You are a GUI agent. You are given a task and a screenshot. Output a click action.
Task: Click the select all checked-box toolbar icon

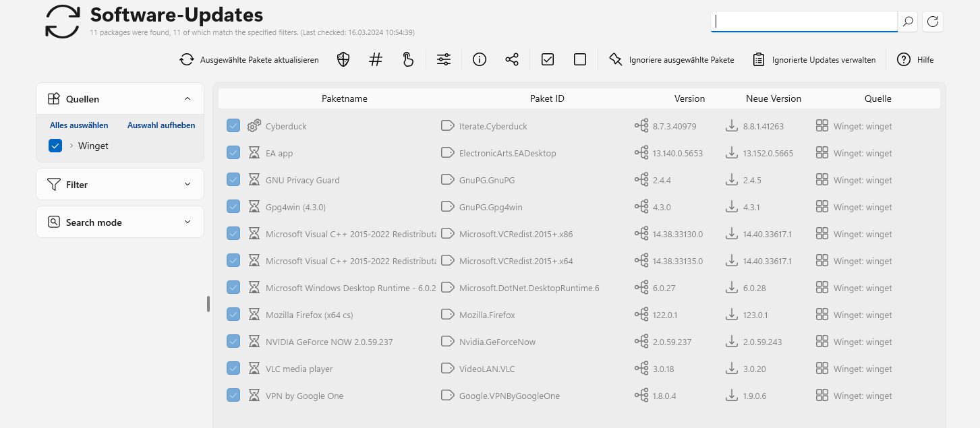point(548,60)
